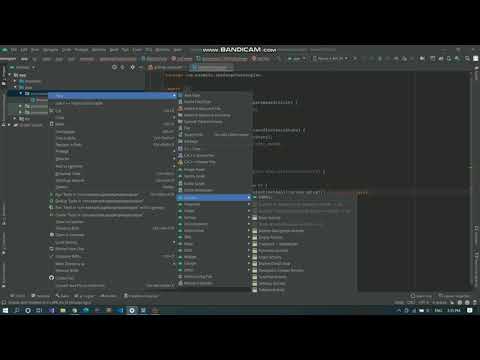Expand the Folder submenu in New menu
The image size is (480, 360).
click(x=213, y=211)
